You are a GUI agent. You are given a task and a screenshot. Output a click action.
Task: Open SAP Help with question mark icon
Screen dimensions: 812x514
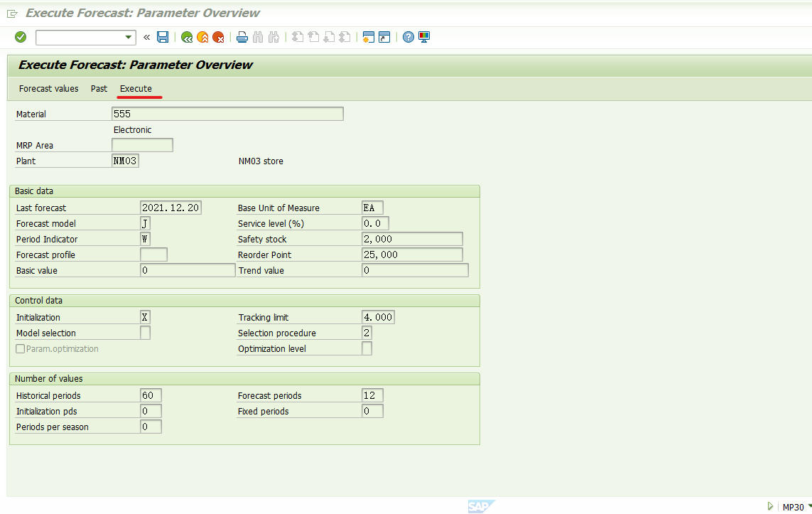click(407, 37)
